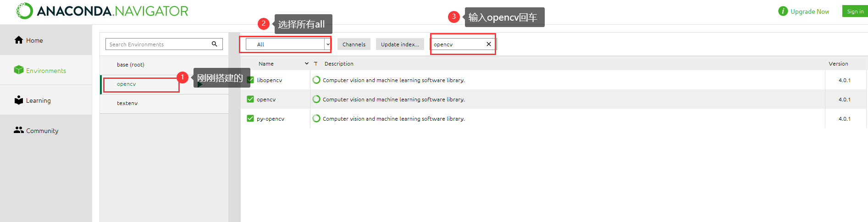The height and width of the screenshot is (222, 868).
Task: Click the opencv package type circle icon
Action: (x=316, y=99)
